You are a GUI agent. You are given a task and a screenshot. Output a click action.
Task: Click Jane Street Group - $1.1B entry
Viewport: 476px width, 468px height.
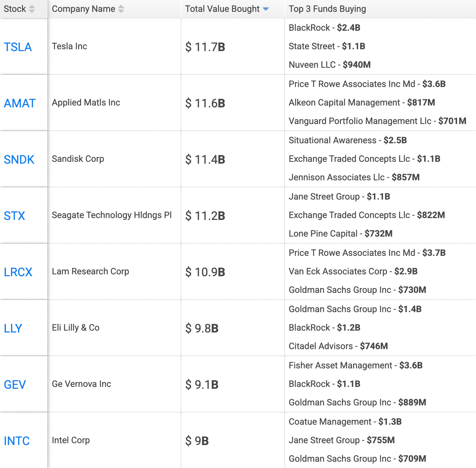pyautogui.click(x=339, y=197)
